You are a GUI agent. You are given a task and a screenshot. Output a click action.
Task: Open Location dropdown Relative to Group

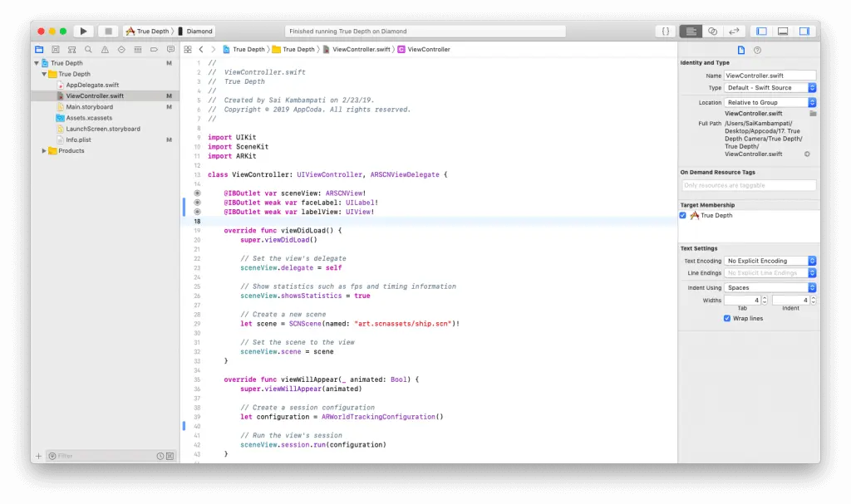point(770,102)
